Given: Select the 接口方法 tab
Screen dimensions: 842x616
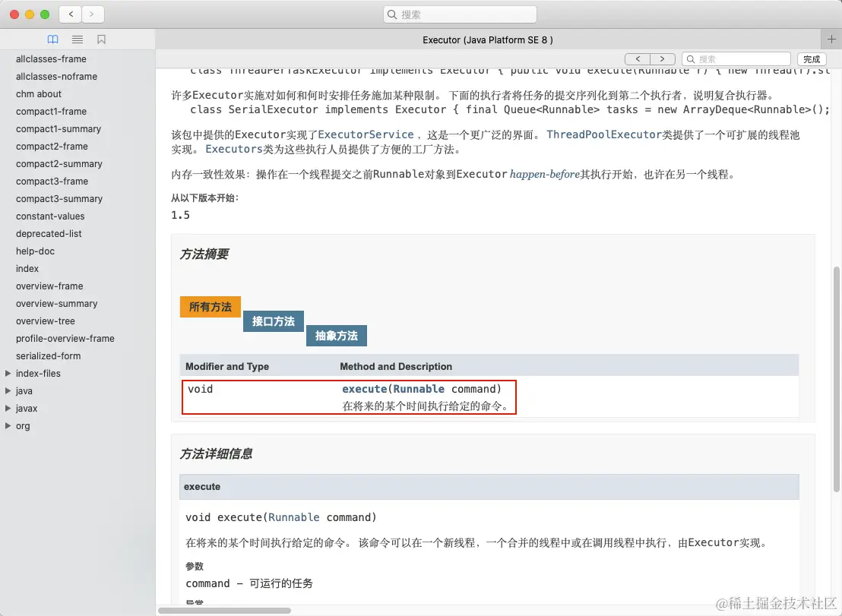Looking at the screenshot, I should click(x=274, y=321).
